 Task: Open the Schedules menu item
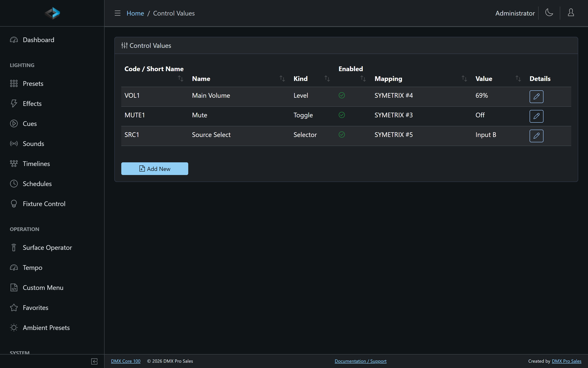tap(37, 184)
